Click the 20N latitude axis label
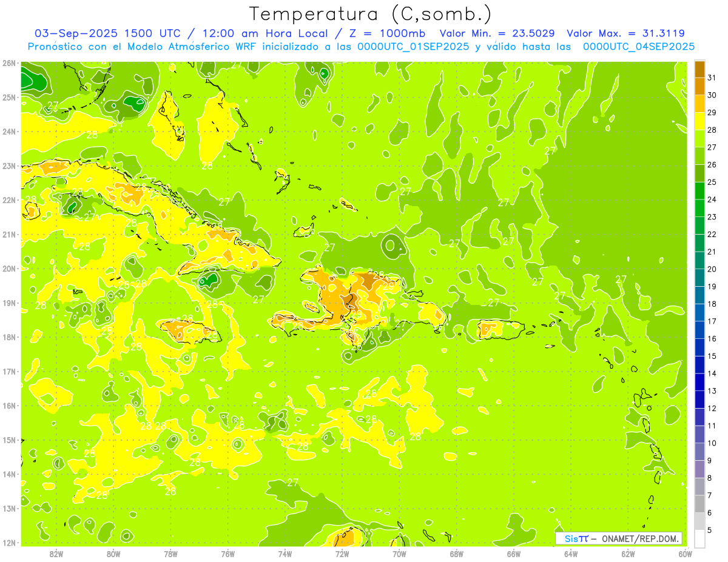Image resolution: width=728 pixels, height=562 pixels. pos(9,269)
